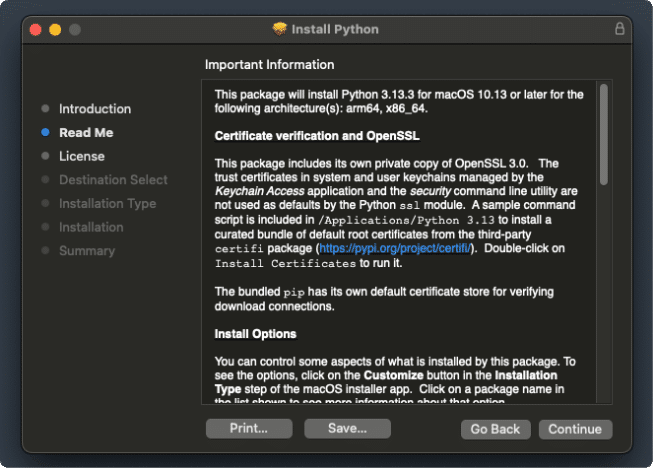Save the Read Me with Save button
The height and width of the screenshot is (468, 653).
pos(347,428)
